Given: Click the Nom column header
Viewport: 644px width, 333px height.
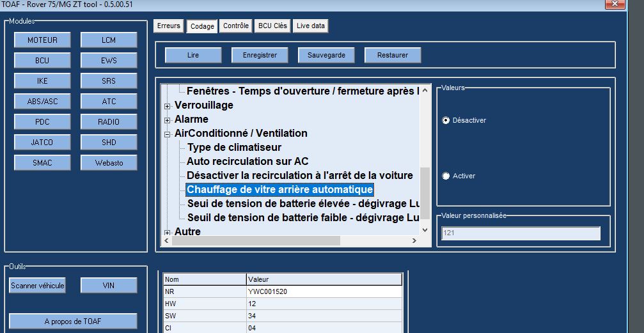Looking at the screenshot, I should pos(205,279).
